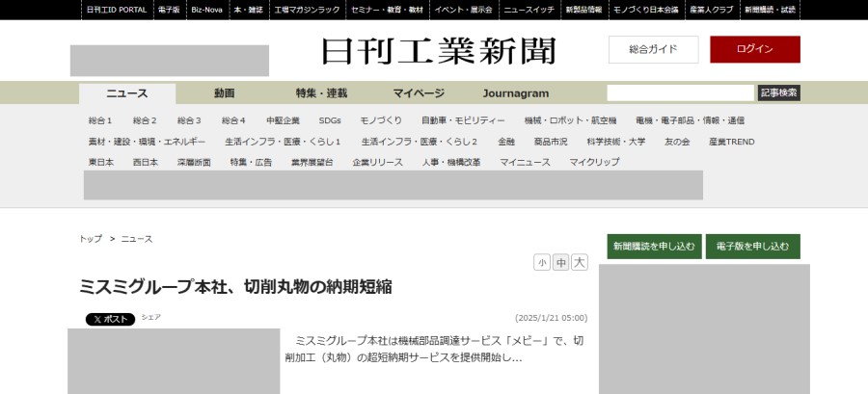The width and height of the screenshot is (868, 394).
Task: Select 総合２ category
Action: [x=145, y=120]
